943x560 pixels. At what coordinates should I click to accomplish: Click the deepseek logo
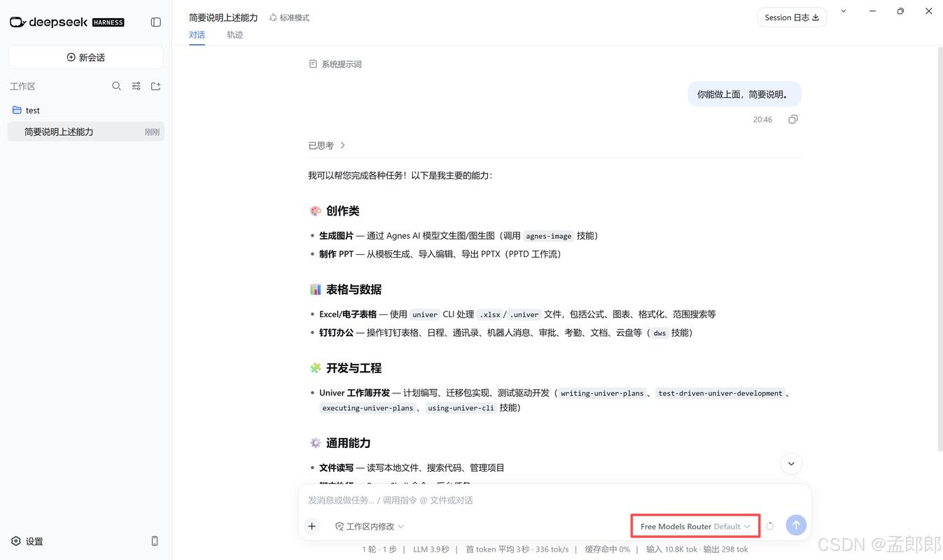click(67, 22)
